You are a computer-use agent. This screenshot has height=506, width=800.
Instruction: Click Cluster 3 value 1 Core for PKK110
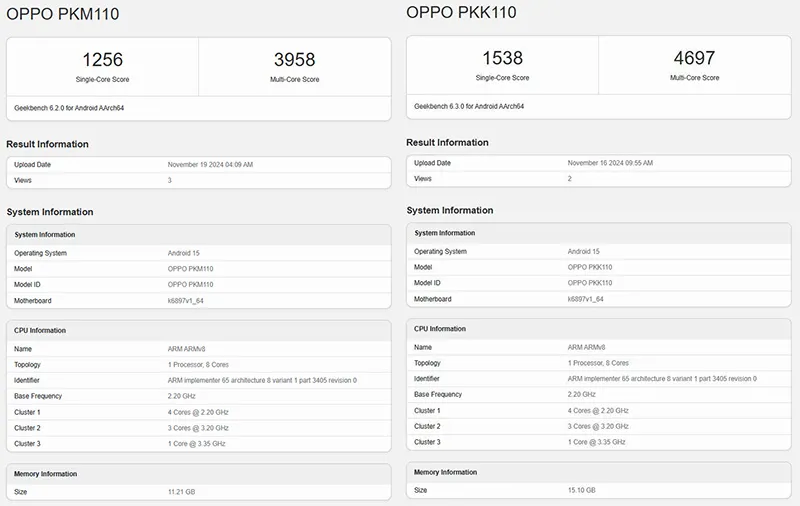coord(596,443)
